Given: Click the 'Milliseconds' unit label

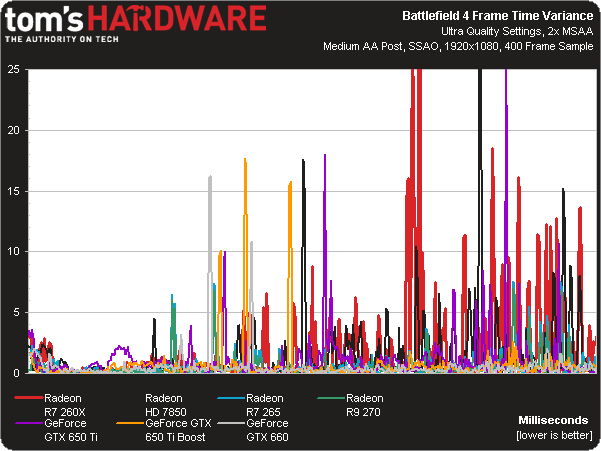Looking at the screenshot, I should click(x=553, y=420).
